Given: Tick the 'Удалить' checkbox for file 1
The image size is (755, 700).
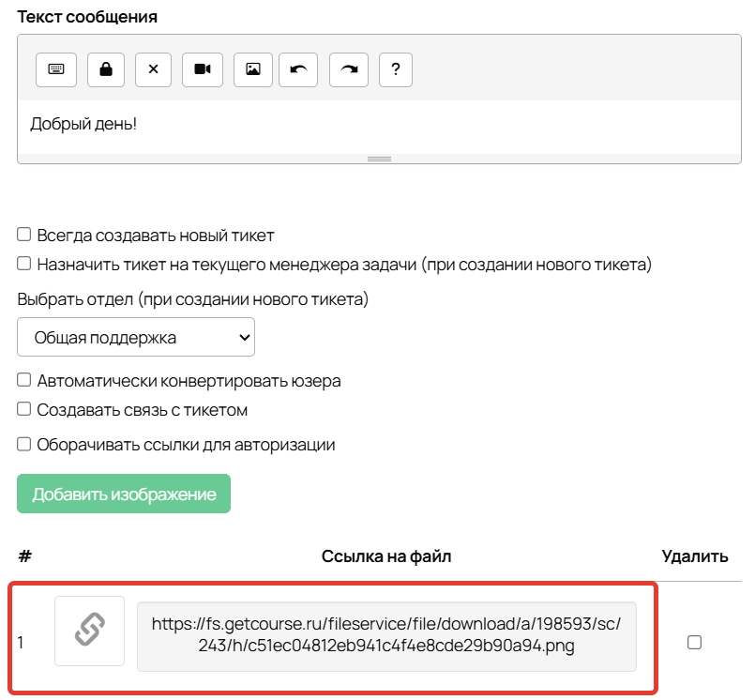Looking at the screenshot, I should pos(695,643).
